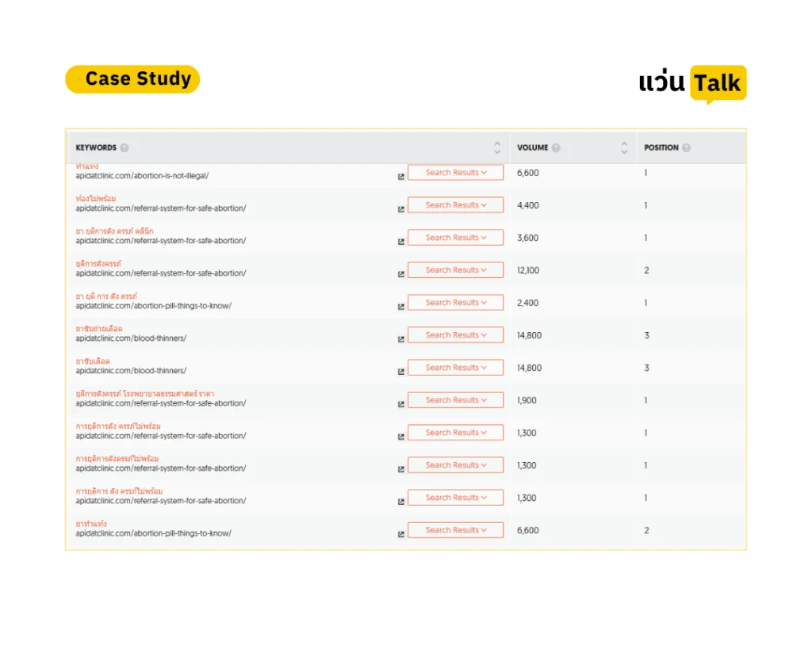Open external link icon for abortion-is-not-illegal row
This screenshot has height=649, width=812.
400,177
